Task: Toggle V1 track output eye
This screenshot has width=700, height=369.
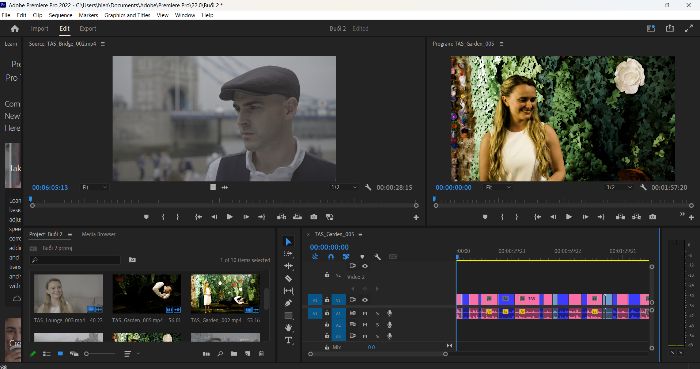Action: [365, 300]
